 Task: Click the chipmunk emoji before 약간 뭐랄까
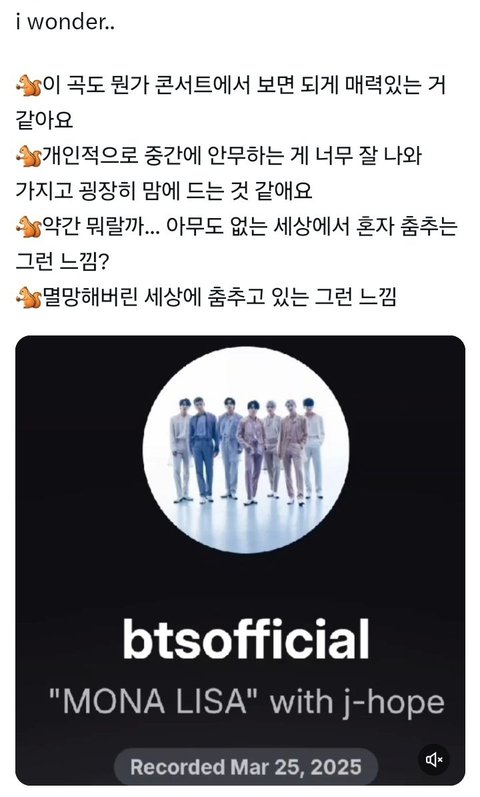pyautogui.click(x=28, y=227)
